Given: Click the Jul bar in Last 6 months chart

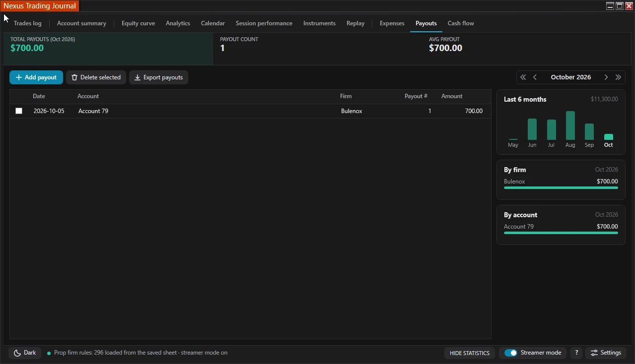Looking at the screenshot, I should tap(551, 130).
